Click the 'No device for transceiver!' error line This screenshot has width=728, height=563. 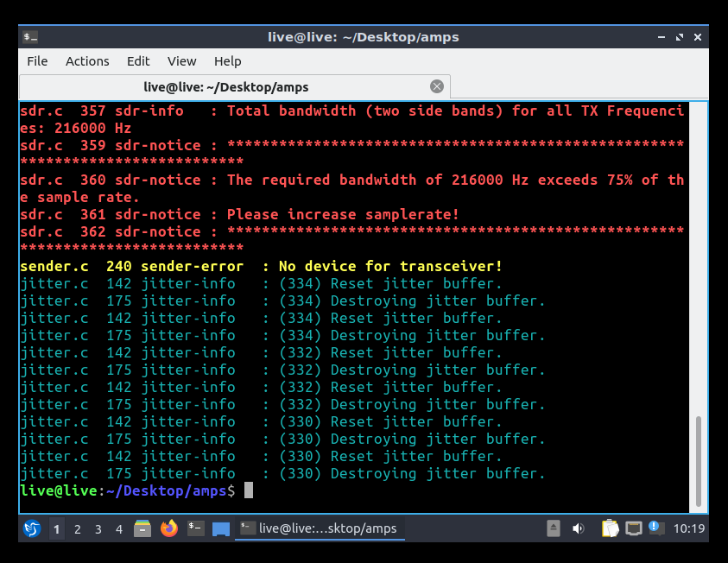pos(261,267)
